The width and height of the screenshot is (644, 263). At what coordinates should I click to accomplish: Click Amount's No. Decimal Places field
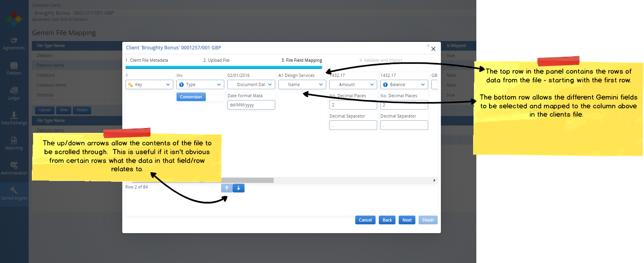(x=353, y=105)
